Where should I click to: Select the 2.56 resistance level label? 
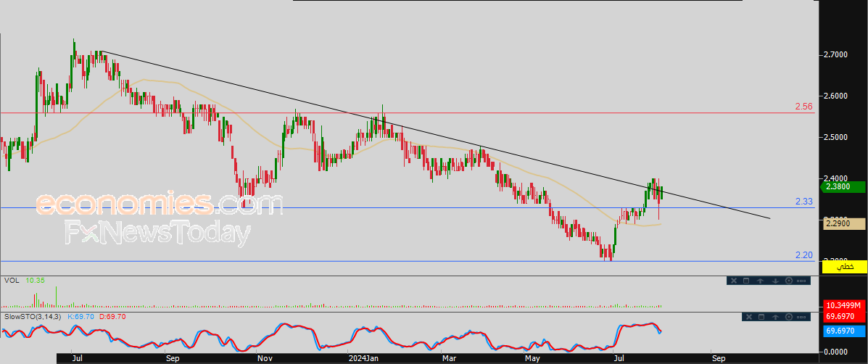point(803,106)
